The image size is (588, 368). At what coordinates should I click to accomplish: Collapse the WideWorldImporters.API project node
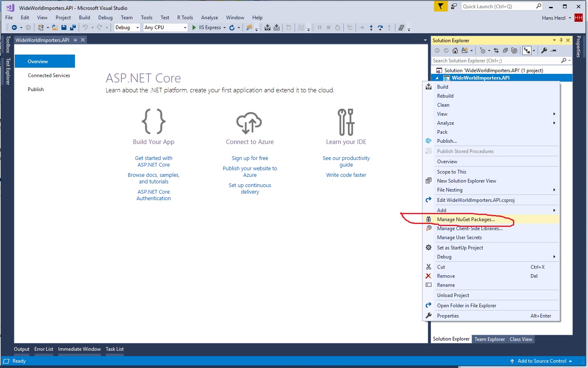pyautogui.click(x=437, y=78)
